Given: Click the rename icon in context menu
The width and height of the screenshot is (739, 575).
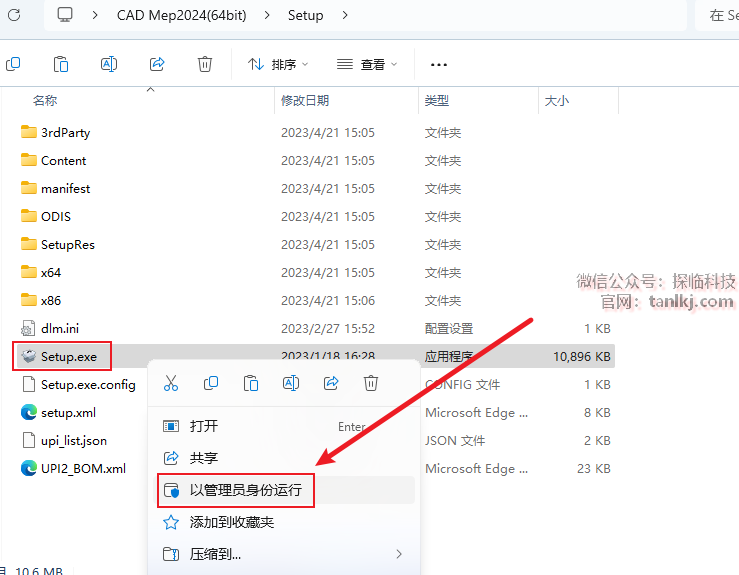Looking at the screenshot, I should coord(291,383).
